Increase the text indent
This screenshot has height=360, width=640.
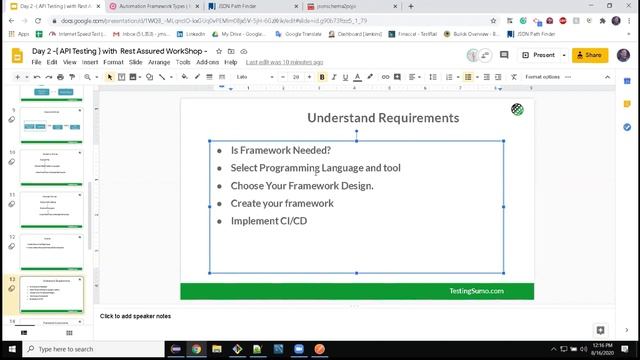click(498, 77)
